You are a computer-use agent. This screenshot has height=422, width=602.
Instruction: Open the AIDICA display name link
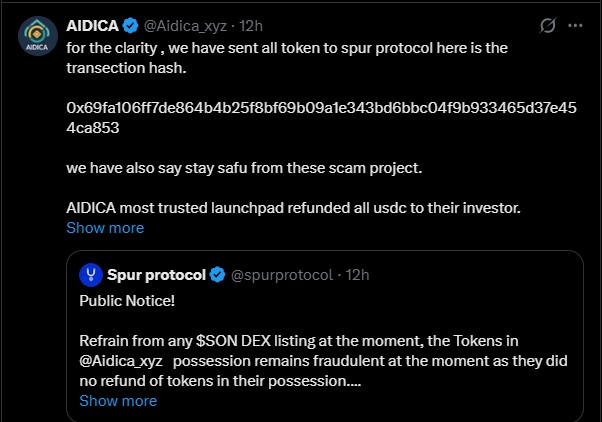tap(93, 24)
